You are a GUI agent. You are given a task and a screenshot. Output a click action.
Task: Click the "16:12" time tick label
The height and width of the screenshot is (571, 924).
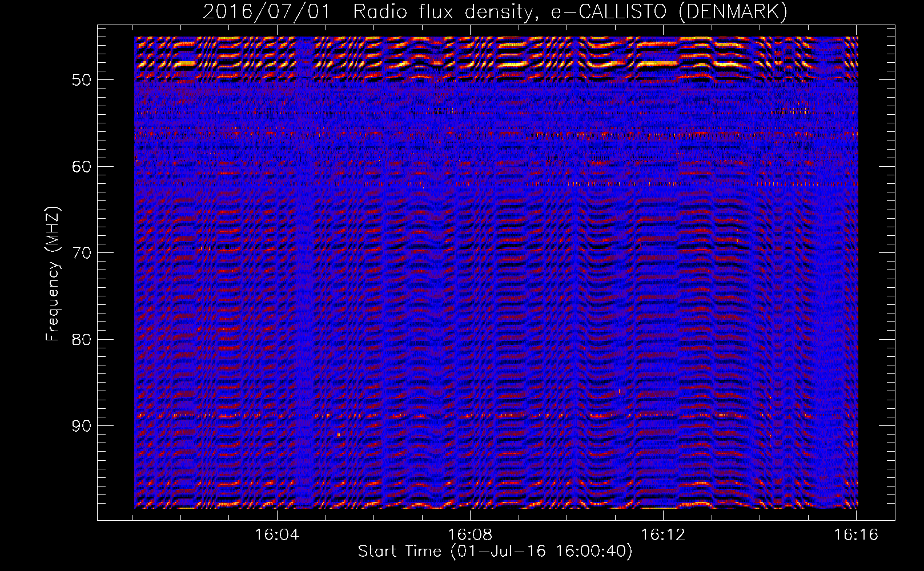663,535
